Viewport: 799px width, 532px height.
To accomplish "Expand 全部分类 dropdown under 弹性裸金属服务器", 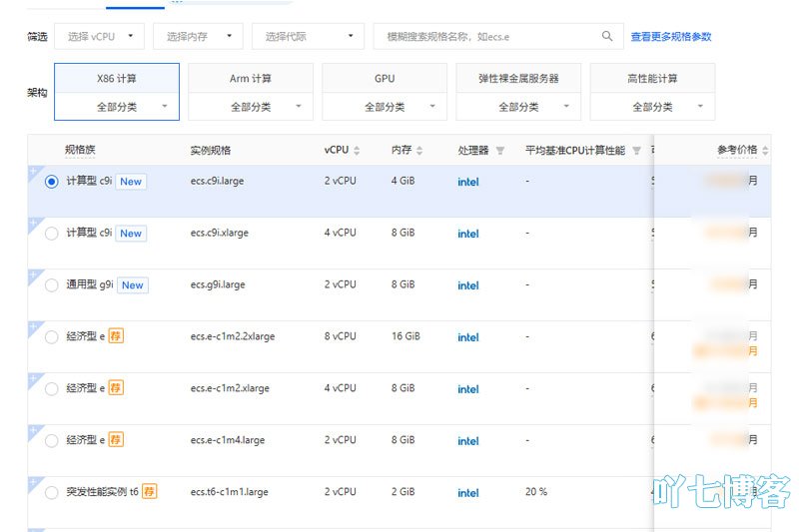I will pyautogui.click(x=518, y=107).
